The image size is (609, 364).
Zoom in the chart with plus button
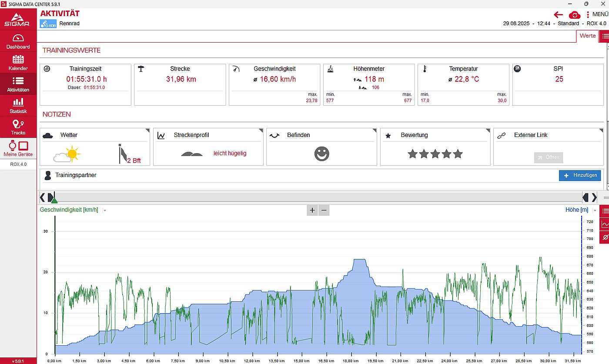point(312,210)
